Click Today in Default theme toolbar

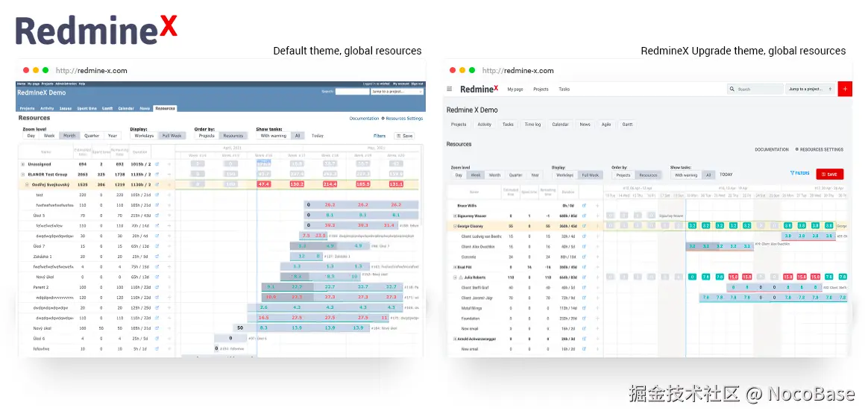[x=318, y=136]
